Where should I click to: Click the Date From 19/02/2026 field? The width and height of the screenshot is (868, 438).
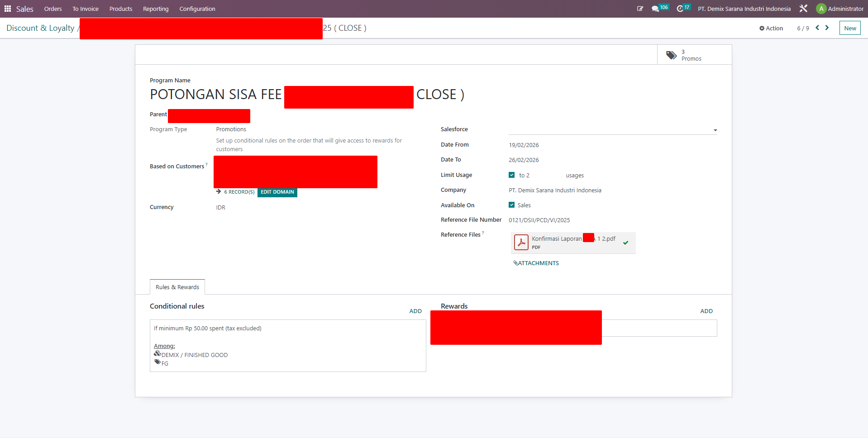coord(524,145)
